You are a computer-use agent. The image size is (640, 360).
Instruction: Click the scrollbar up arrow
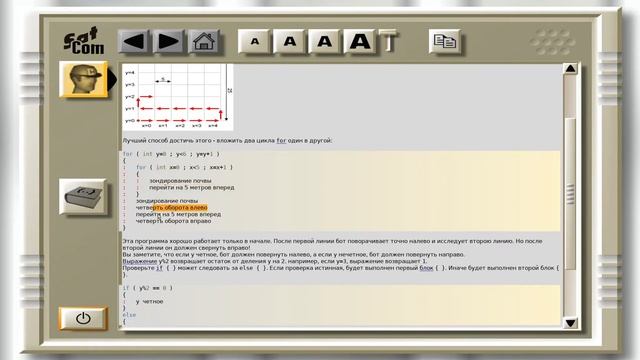570,69
